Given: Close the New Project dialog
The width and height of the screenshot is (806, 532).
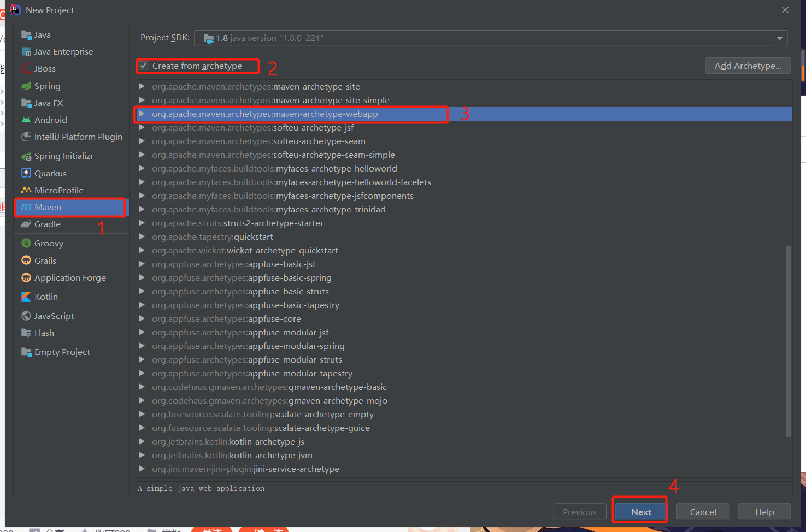Looking at the screenshot, I should pyautogui.click(x=785, y=10).
